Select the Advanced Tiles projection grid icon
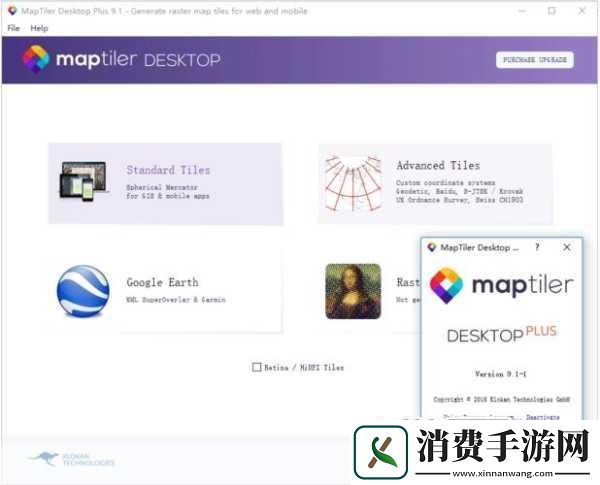Viewport: 600px width, 485px height. [x=353, y=183]
